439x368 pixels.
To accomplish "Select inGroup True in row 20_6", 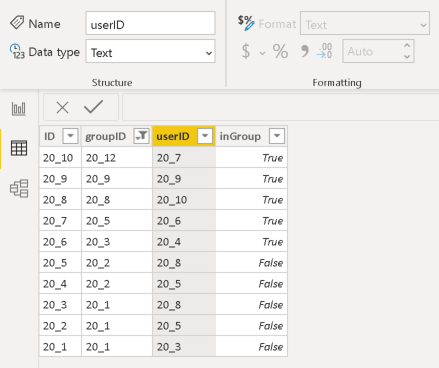I will (251, 242).
